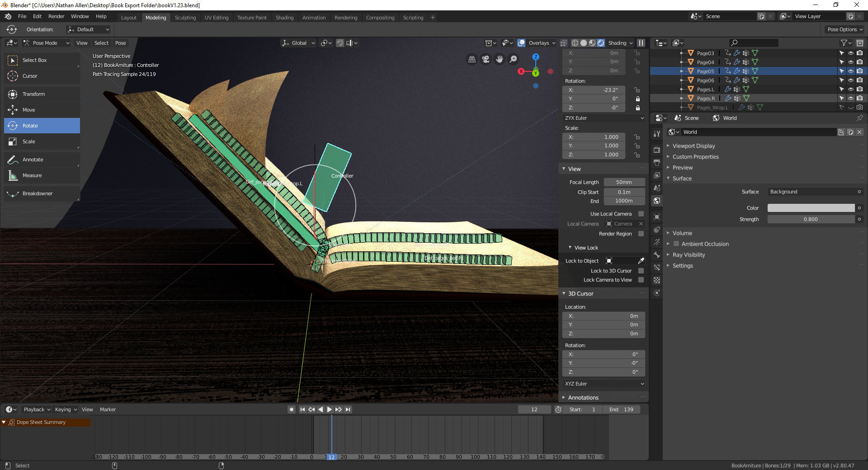This screenshot has width=868, height=470.
Task: Pick Lock to Object with eyedropper
Action: point(641,261)
